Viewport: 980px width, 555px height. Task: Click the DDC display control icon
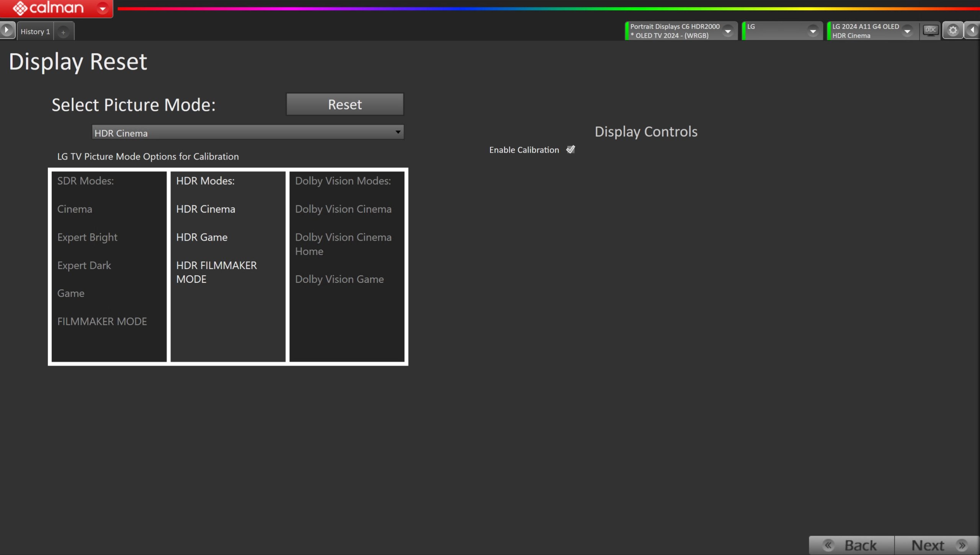click(930, 30)
